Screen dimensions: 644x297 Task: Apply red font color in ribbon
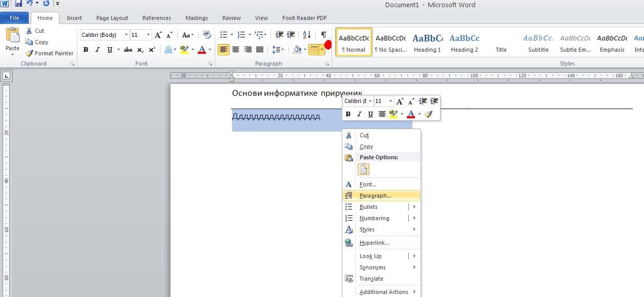click(x=201, y=50)
